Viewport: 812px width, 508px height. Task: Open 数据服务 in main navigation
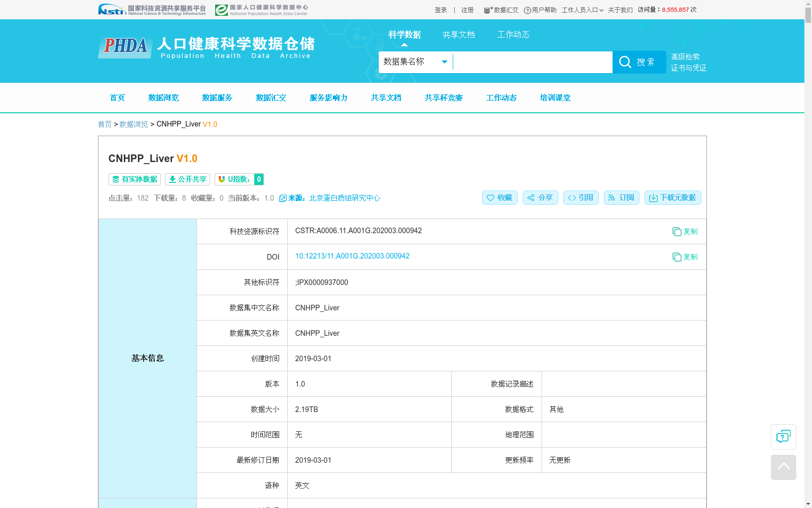pyautogui.click(x=217, y=98)
